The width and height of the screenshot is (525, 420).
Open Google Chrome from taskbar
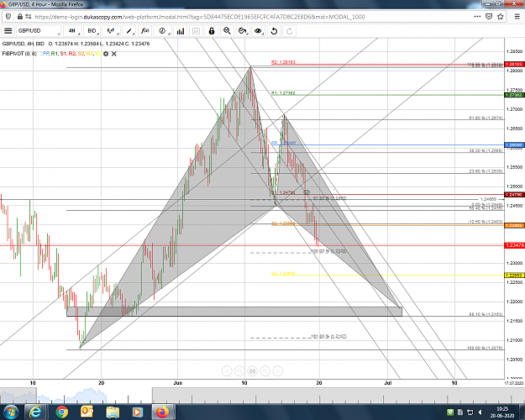pyautogui.click(x=61, y=412)
